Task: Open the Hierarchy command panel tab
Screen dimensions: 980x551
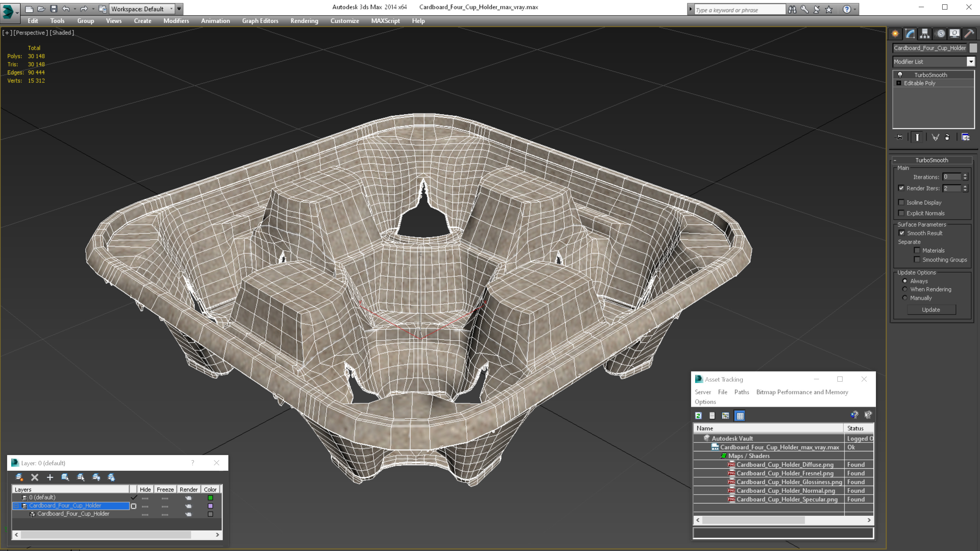Action: tap(925, 33)
